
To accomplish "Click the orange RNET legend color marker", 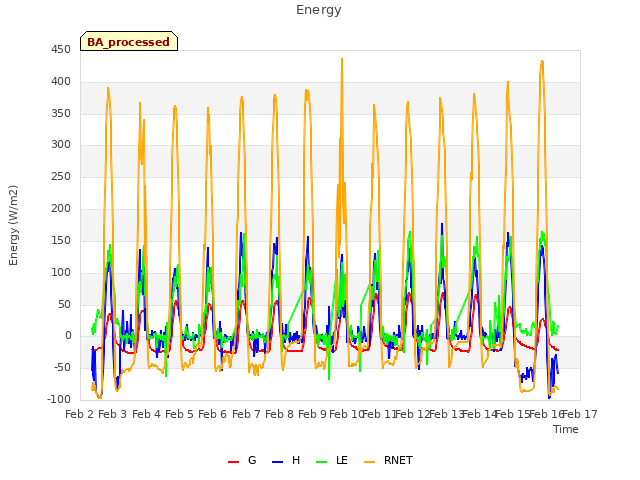I will point(369,462).
